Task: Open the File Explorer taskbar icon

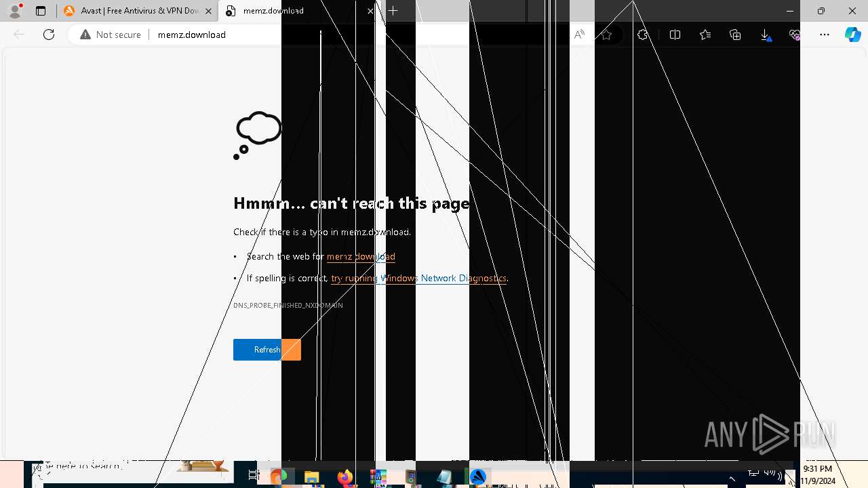Action: click(312, 477)
